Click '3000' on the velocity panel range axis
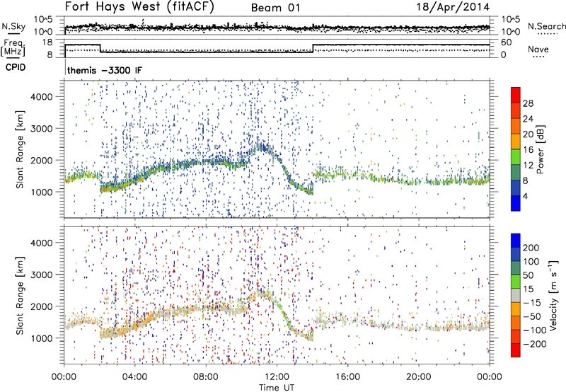This screenshot has width=566, height=392. pos(42,275)
